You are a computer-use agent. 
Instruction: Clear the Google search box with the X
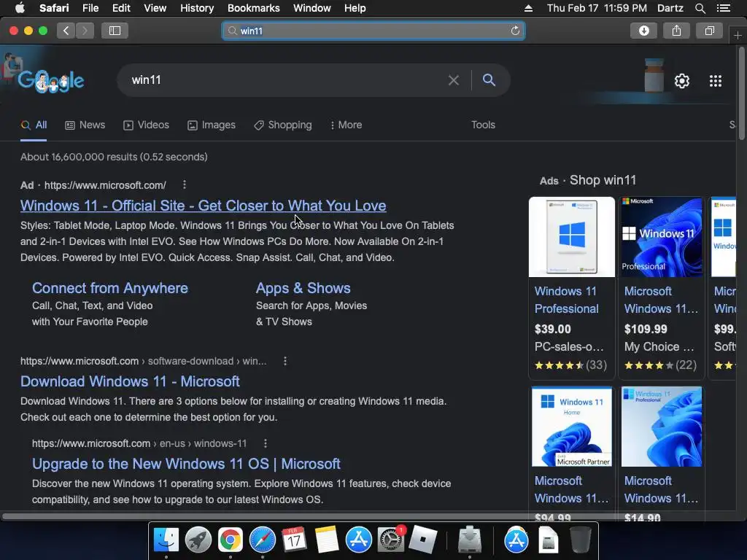pyautogui.click(x=454, y=80)
